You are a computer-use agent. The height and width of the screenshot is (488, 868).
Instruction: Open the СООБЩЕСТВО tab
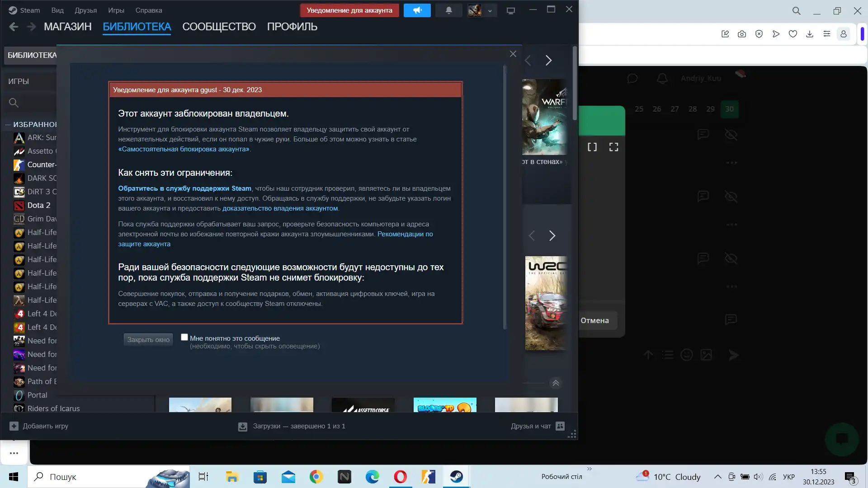pos(219,27)
